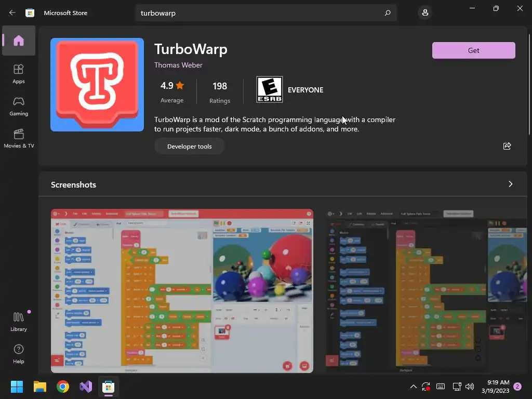Screen dimensions: 532x399
Task: Open the Library section
Action: [19, 322]
